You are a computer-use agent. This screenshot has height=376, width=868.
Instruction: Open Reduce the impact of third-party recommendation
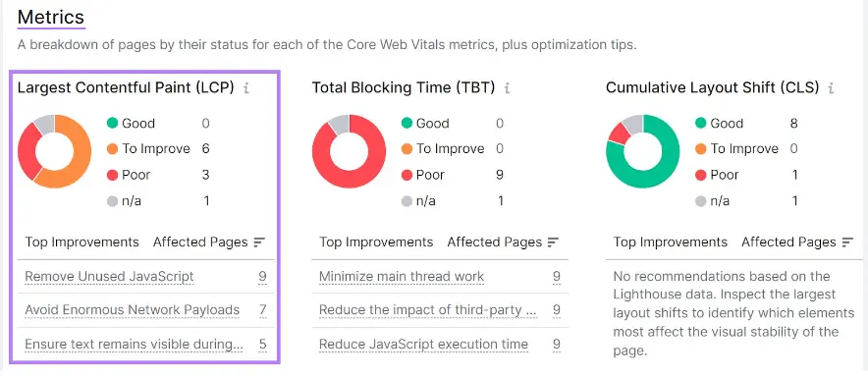click(428, 310)
